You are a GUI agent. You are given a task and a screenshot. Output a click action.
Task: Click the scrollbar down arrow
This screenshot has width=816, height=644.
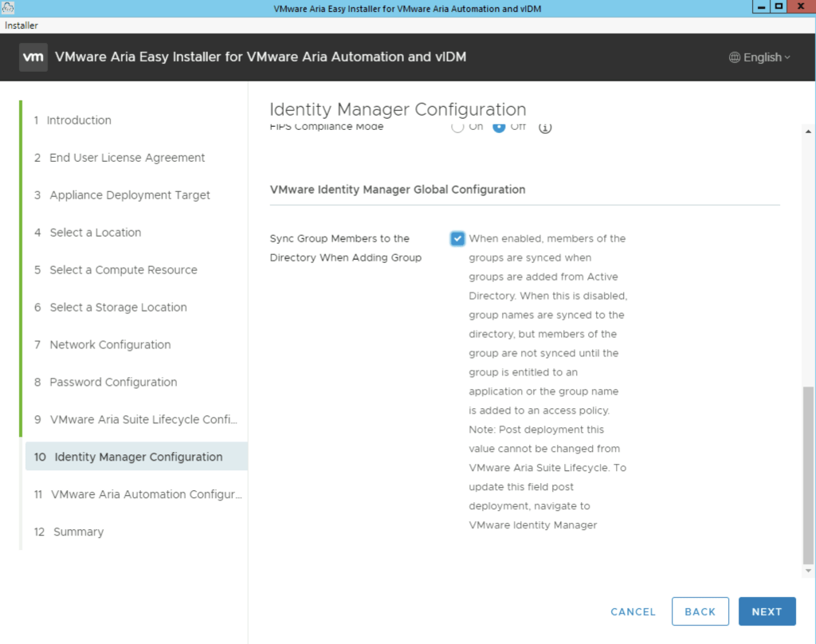(x=808, y=571)
